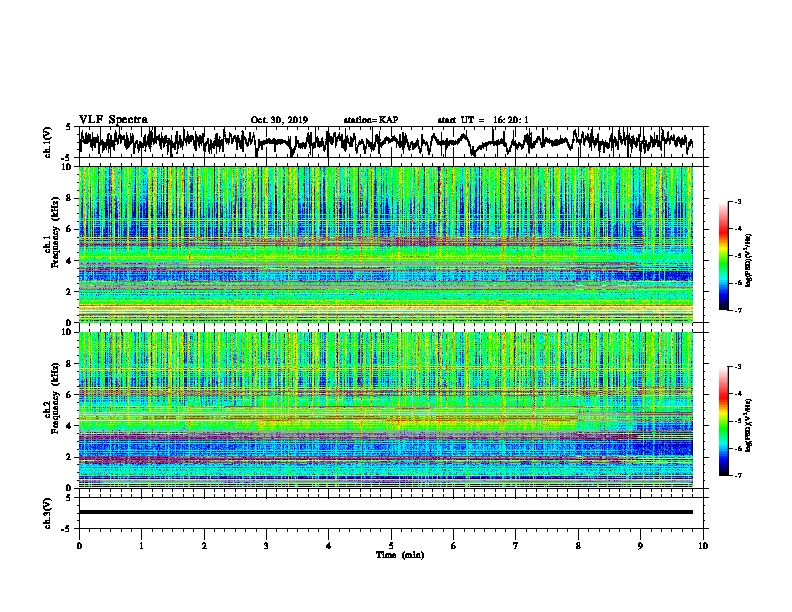Click the ch.1 color scale bar
This screenshot has width=792, height=612.
coord(724,256)
